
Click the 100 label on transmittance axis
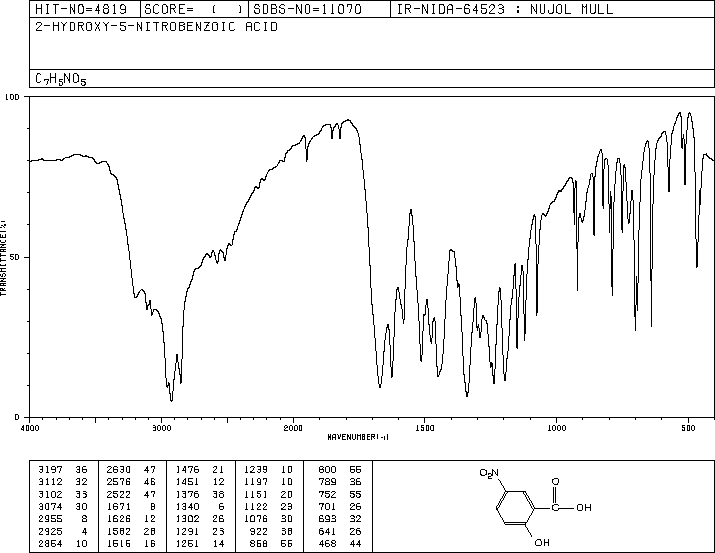pos(12,97)
